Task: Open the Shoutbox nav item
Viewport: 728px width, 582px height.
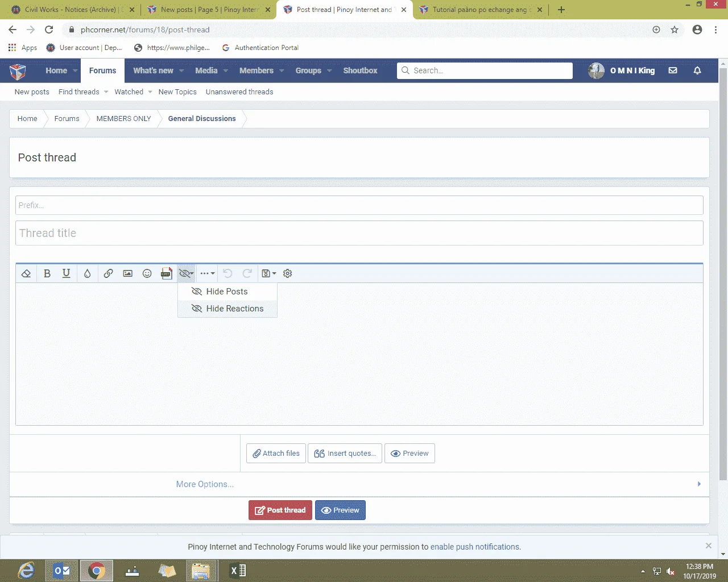Action: [x=360, y=70]
